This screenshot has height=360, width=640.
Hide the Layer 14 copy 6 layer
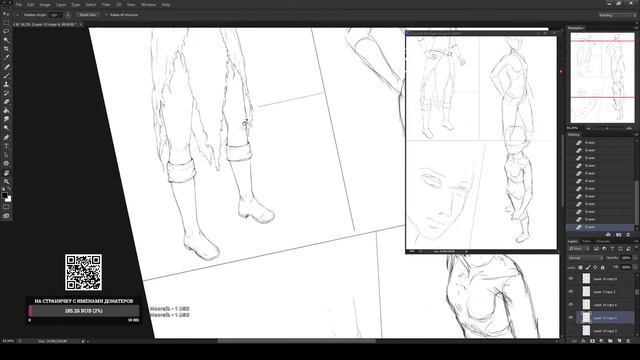571,304
